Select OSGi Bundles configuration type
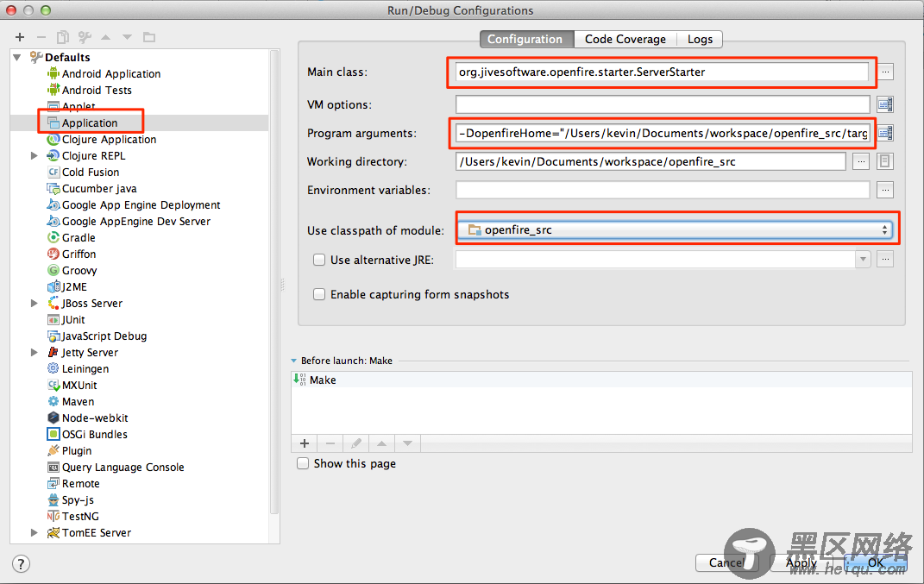This screenshot has width=924, height=584. tap(94, 434)
